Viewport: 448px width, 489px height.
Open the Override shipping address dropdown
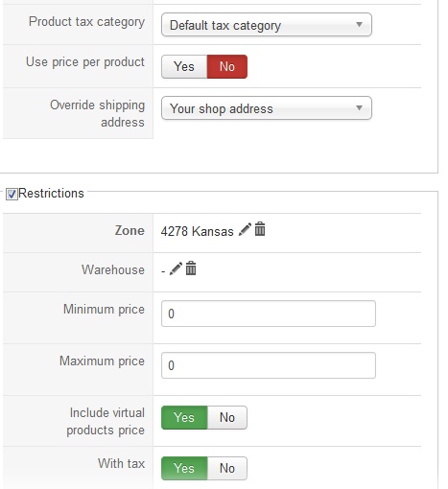click(267, 108)
